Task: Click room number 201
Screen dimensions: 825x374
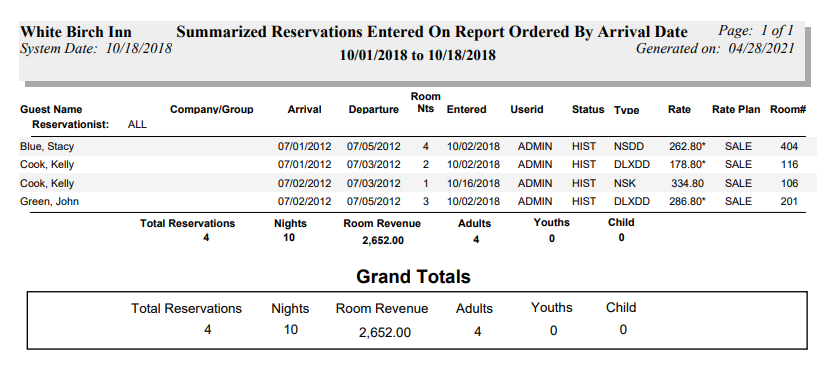Action: click(789, 201)
